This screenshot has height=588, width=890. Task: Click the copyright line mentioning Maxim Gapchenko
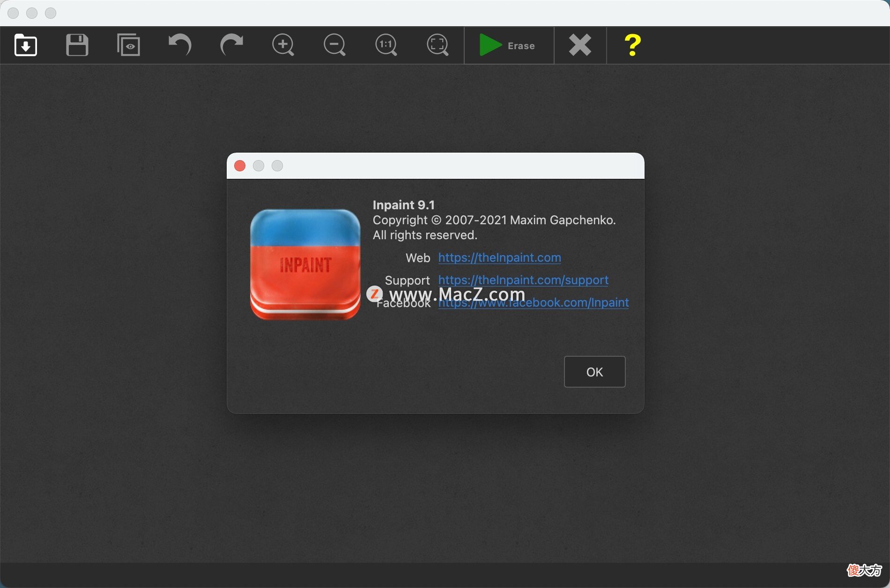coord(494,220)
